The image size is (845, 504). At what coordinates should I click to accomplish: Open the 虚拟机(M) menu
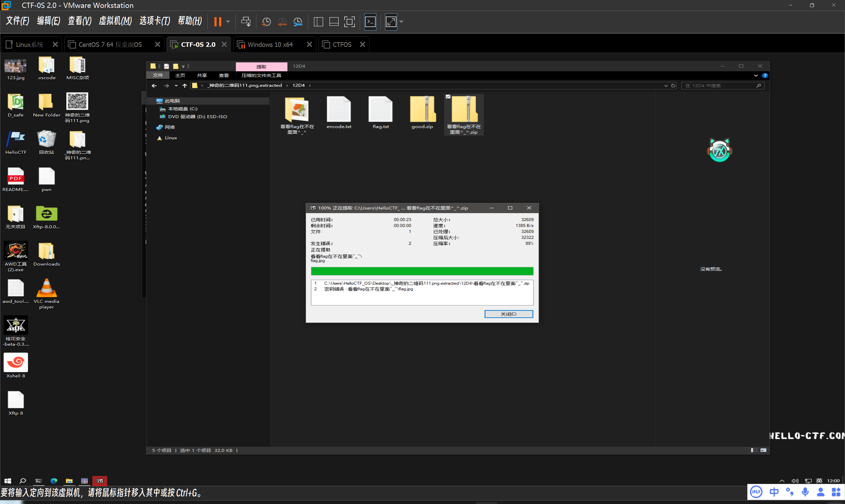coord(115,21)
